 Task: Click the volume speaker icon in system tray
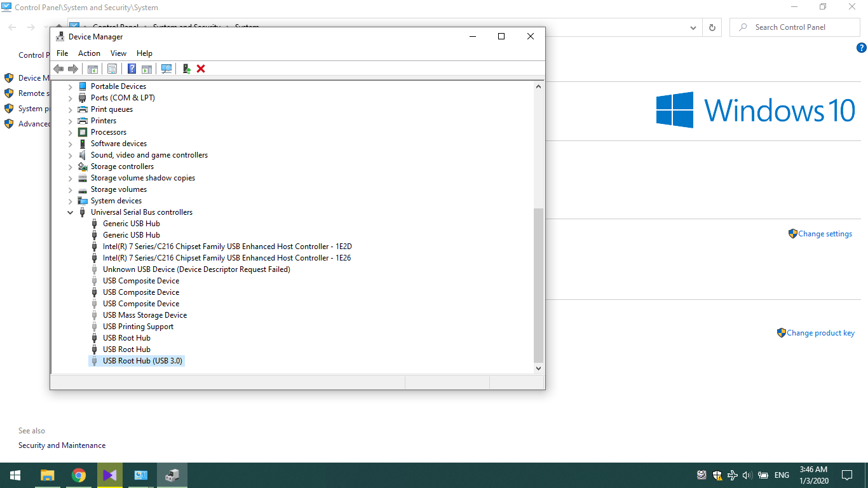(x=747, y=475)
